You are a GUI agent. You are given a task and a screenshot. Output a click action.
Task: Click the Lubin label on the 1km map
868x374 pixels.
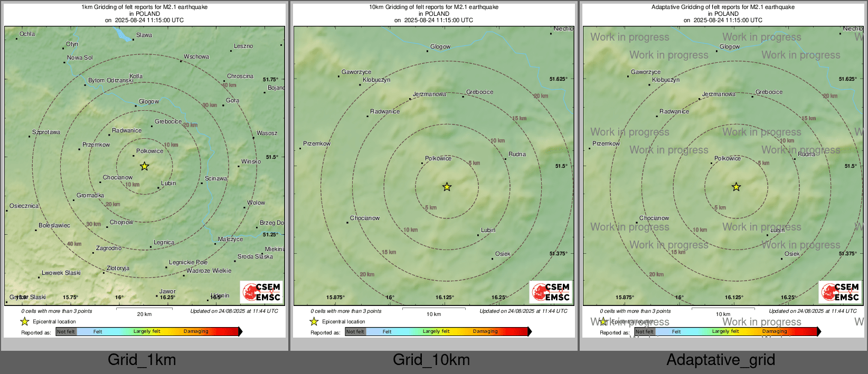[168, 183]
